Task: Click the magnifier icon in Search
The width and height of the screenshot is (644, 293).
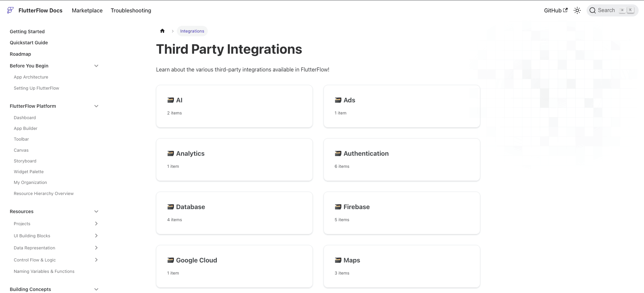Action: (x=593, y=10)
